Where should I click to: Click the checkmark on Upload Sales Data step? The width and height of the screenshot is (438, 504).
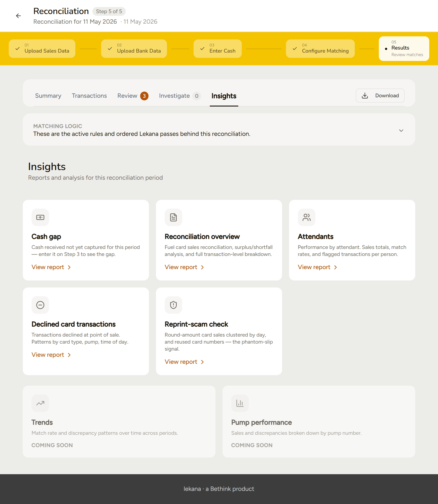(x=18, y=49)
